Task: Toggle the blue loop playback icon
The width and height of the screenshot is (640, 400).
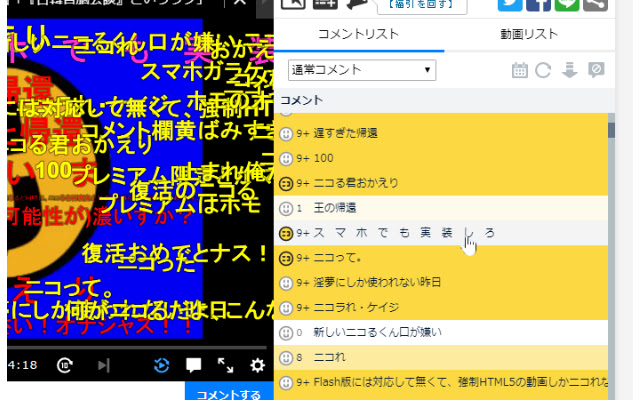Action: point(162,365)
